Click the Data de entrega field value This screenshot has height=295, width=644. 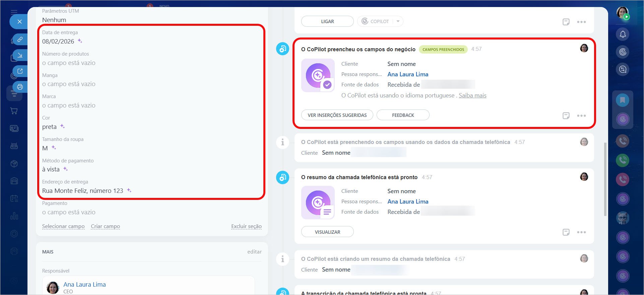coord(58,42)
